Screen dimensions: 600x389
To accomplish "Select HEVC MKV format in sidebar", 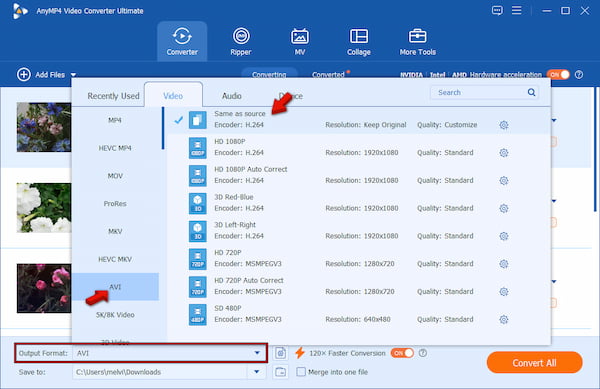I will pos(115,259).
